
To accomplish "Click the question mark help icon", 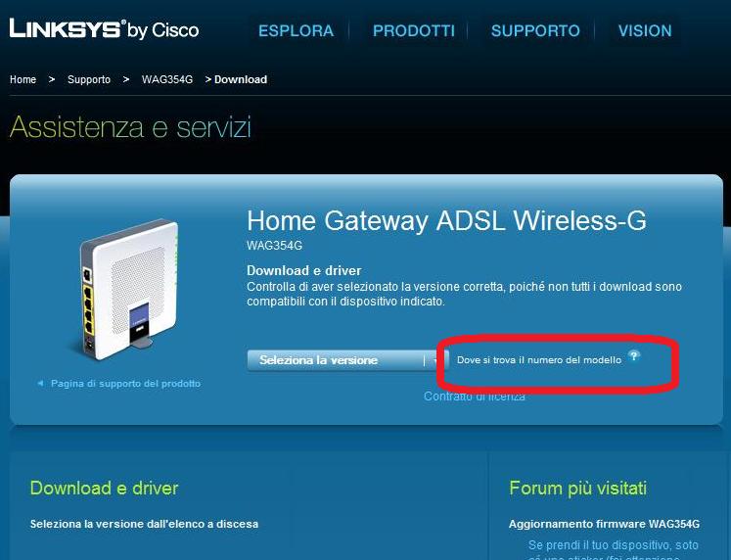I will tap(633, 356).
